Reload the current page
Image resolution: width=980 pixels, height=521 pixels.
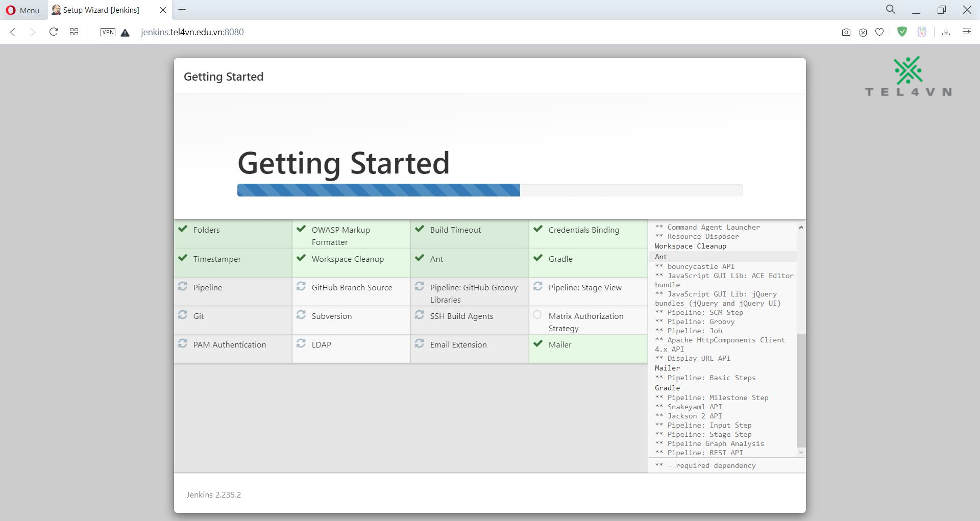coord(53,32)
